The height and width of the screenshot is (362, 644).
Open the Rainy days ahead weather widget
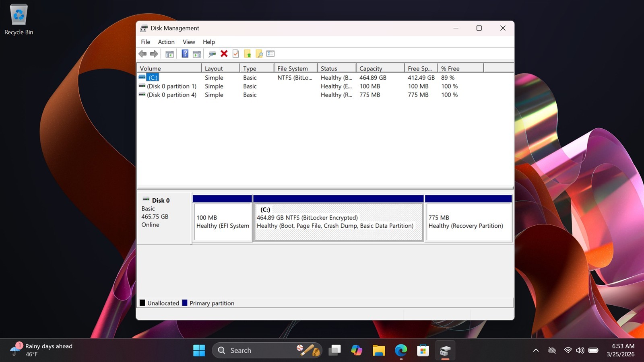click(41, 350)
